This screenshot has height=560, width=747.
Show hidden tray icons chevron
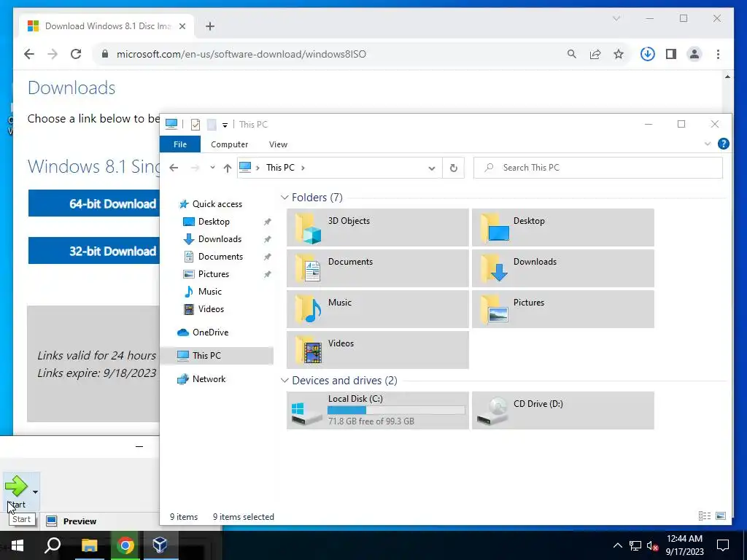click(x=617, y=545)
